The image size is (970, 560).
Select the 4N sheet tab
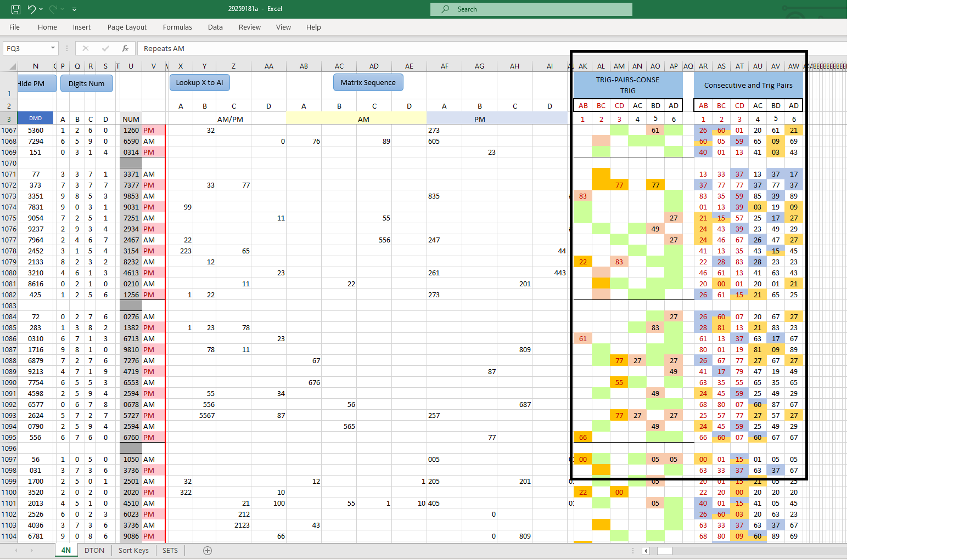click(x=66, y=550)
